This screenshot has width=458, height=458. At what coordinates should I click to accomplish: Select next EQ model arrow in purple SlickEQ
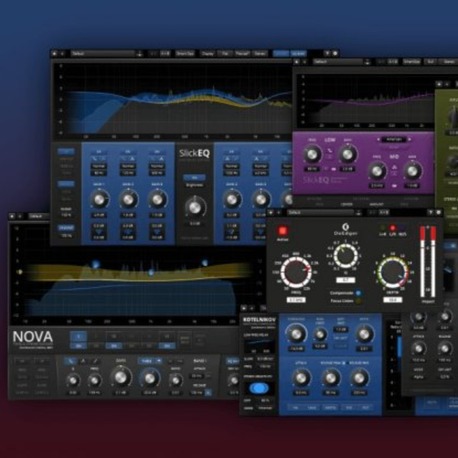[409, 139]
